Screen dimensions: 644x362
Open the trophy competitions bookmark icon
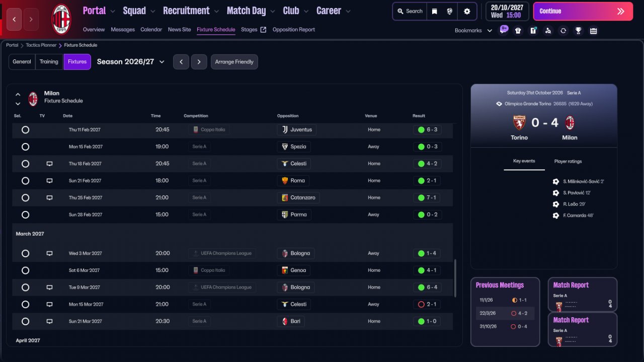(578, 31)
